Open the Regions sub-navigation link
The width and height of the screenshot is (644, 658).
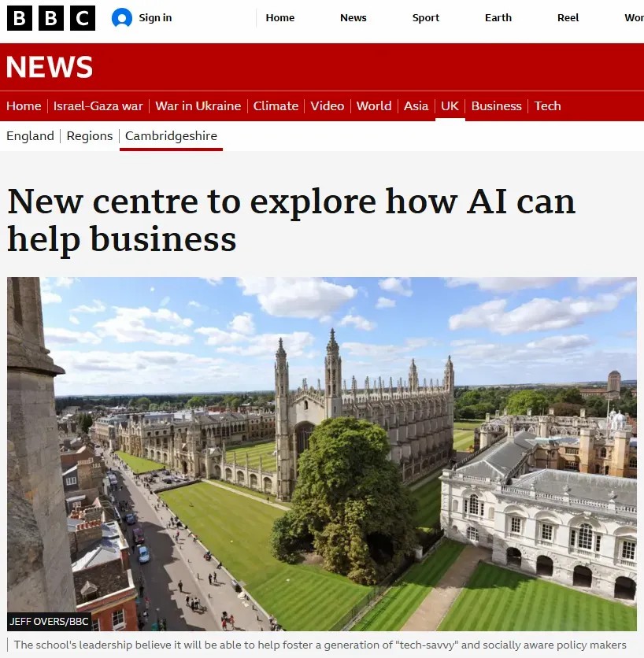click(90, 136)
